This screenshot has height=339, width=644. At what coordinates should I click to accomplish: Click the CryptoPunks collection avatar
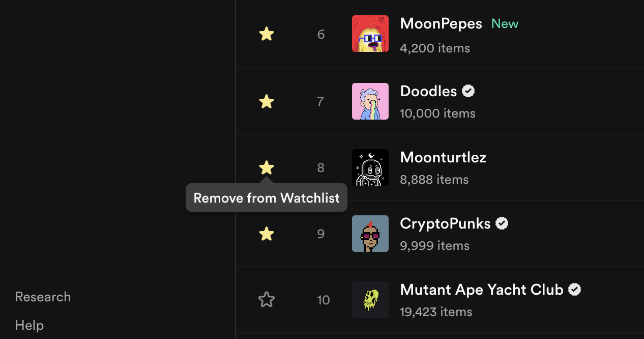pos(370,233)
